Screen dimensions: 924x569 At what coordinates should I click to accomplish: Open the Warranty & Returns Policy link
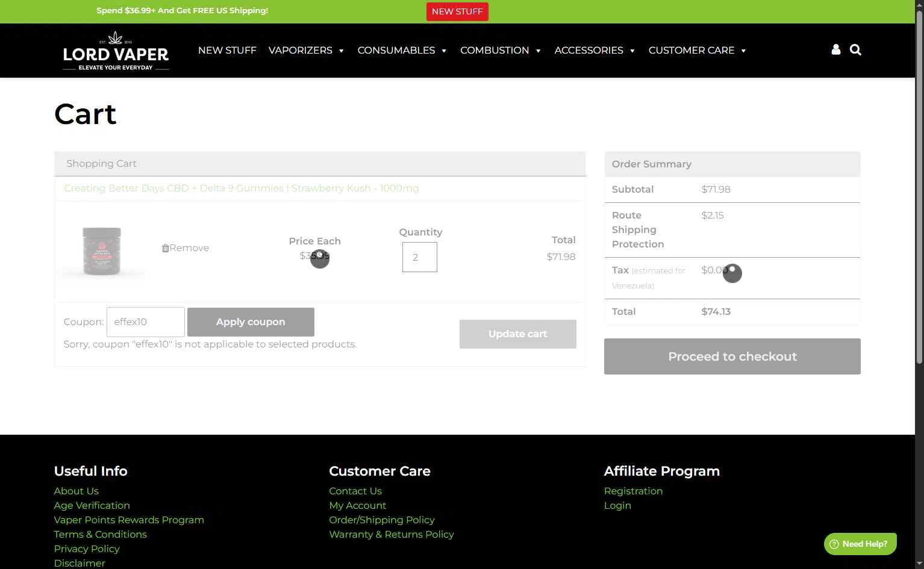(392, 534)
